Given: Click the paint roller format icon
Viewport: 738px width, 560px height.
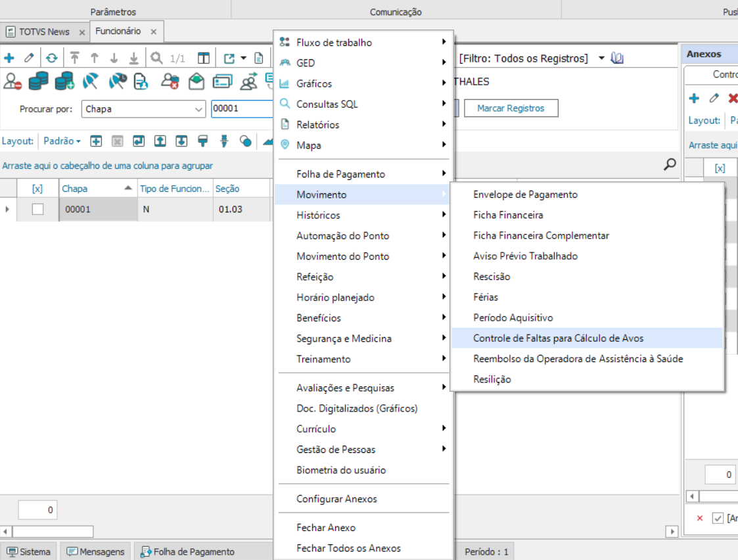Looking at the screenshot, I should [x=203, y=141].
